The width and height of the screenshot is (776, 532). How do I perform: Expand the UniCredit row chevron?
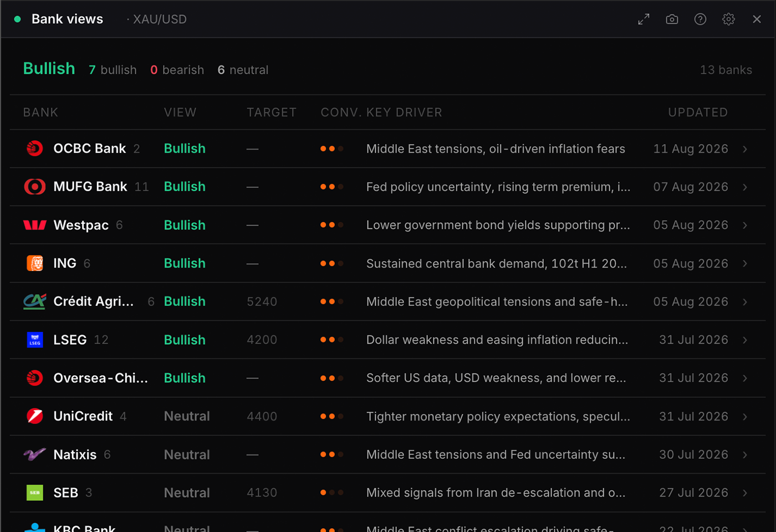(x=745, y=417)
